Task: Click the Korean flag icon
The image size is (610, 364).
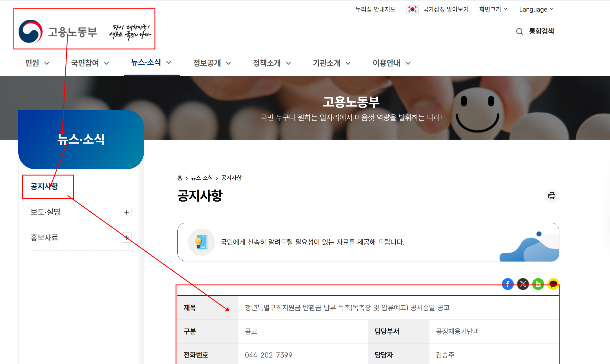Action: coord(412,9)
